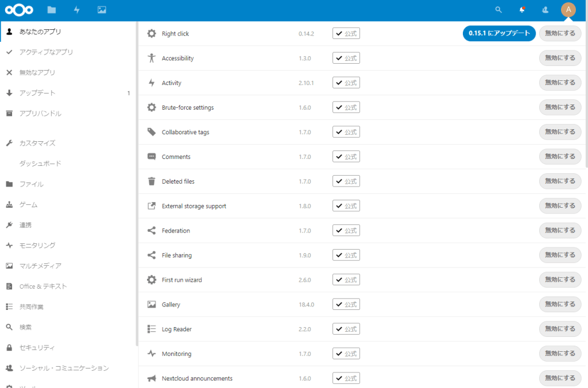Click the External storage support icon
This screenshot has height=388, width=588.
click(152, 206)
